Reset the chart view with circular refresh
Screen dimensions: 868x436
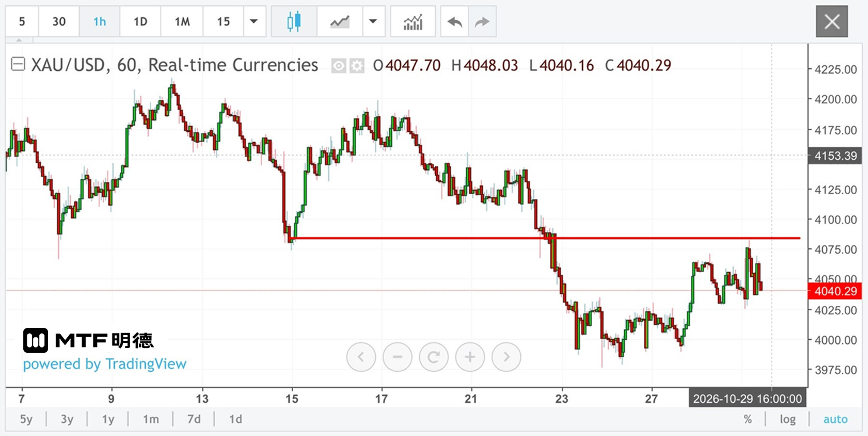point(434,357)
